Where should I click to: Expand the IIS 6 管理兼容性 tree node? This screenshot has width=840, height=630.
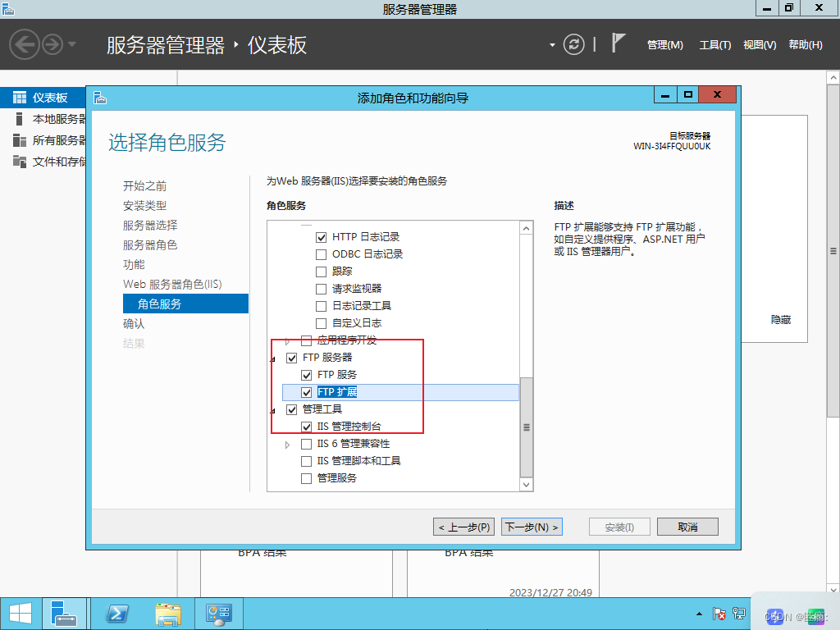pos(288,445)
